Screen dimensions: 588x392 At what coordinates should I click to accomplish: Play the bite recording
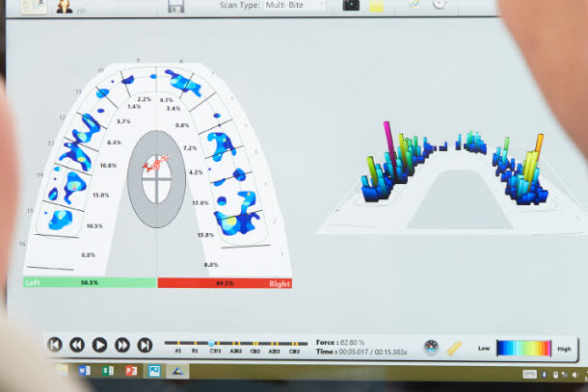[99, 345]
